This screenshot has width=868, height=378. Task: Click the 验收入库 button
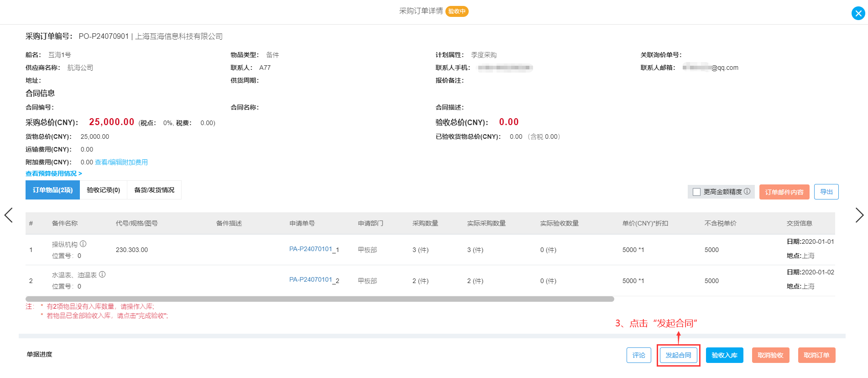(x=725, y=355)
